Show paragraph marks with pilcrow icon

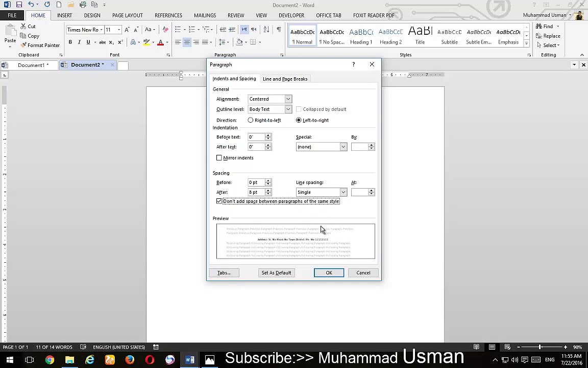tap(279, 30)
